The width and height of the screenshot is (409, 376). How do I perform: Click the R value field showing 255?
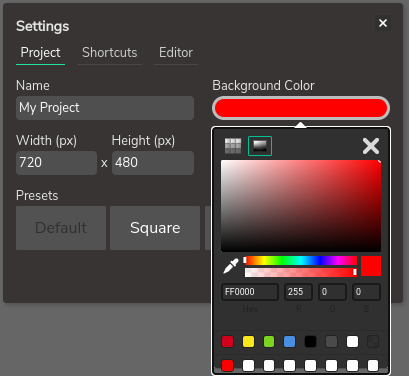pyautogui.click(x=298, y=292)
